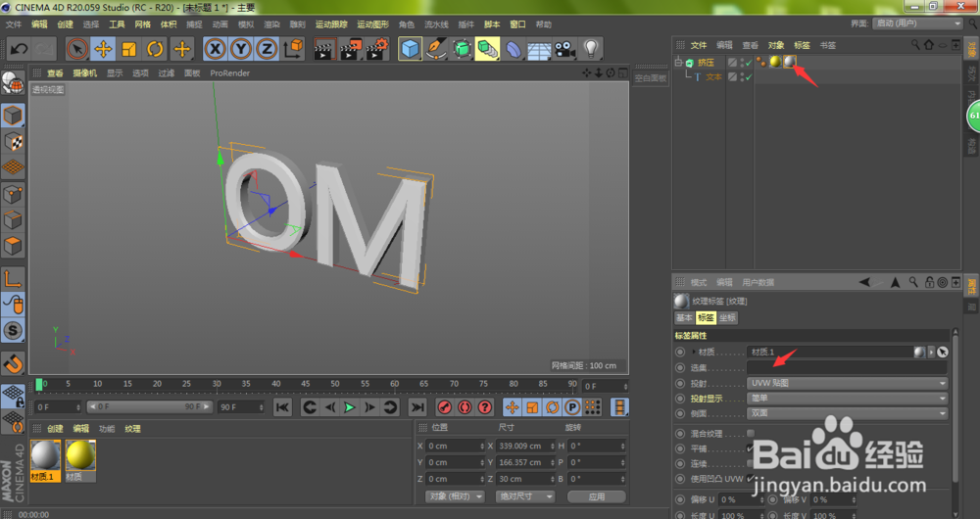Add a cube primitive object

point(410,49)
